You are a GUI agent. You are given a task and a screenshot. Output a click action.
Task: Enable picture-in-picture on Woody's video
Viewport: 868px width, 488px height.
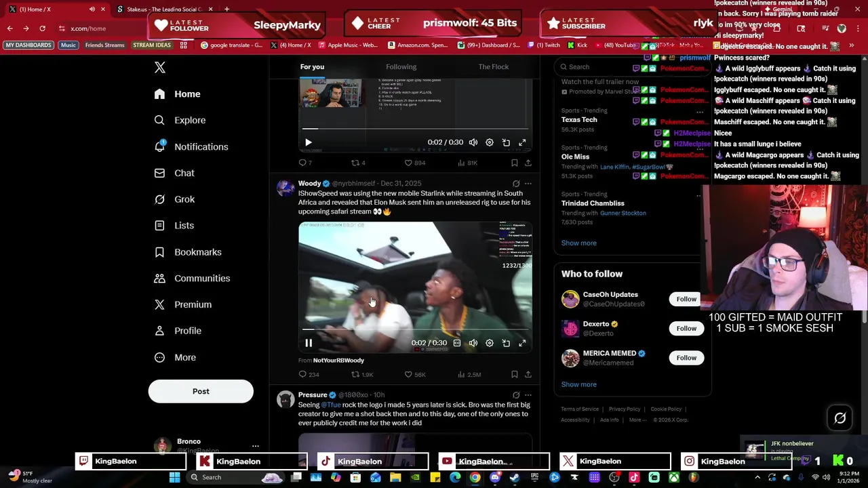506,343
